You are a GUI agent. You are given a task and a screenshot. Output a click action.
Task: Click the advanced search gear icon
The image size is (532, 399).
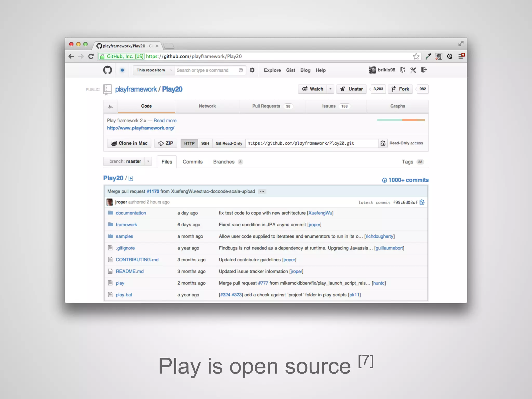[x=252, y=70]
